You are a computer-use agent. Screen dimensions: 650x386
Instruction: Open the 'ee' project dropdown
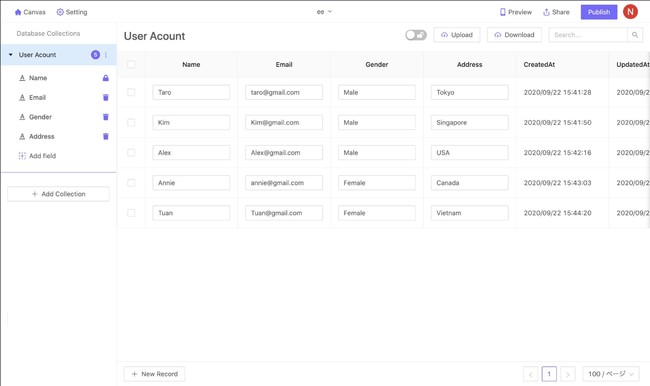pos(324,12)
